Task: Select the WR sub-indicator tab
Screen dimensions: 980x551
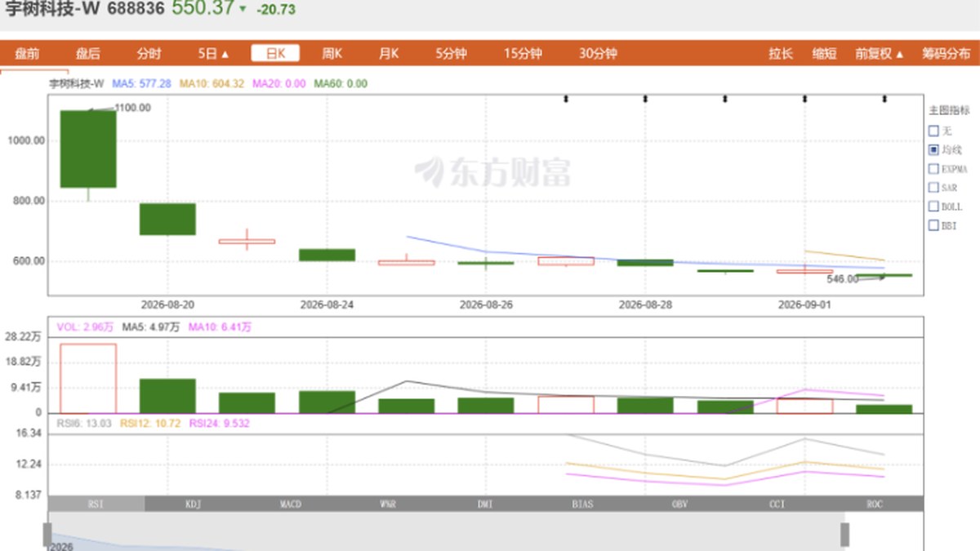Action: coord(388,504)
